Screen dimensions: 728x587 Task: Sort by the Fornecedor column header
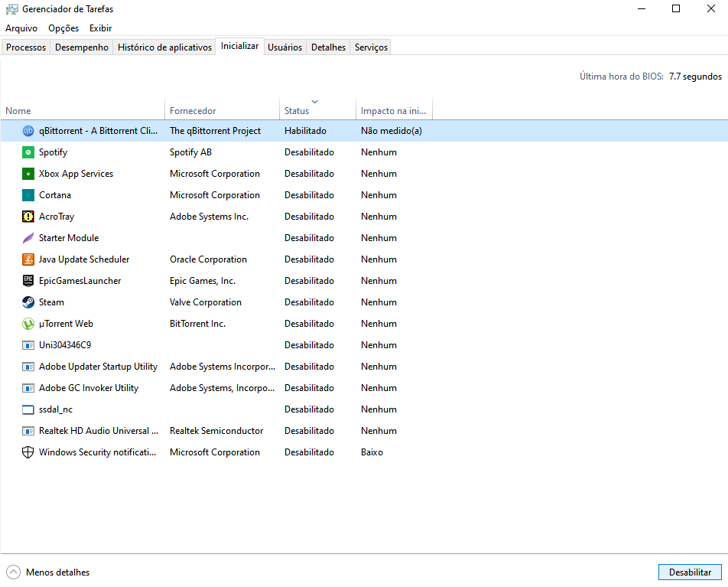click(222, 111)
